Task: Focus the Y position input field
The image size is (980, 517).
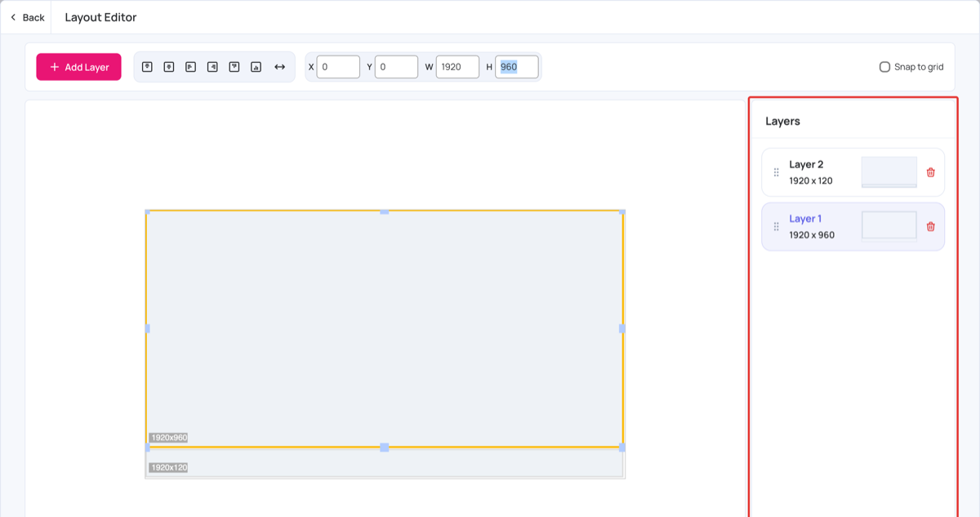Action: tap(396, 67)
